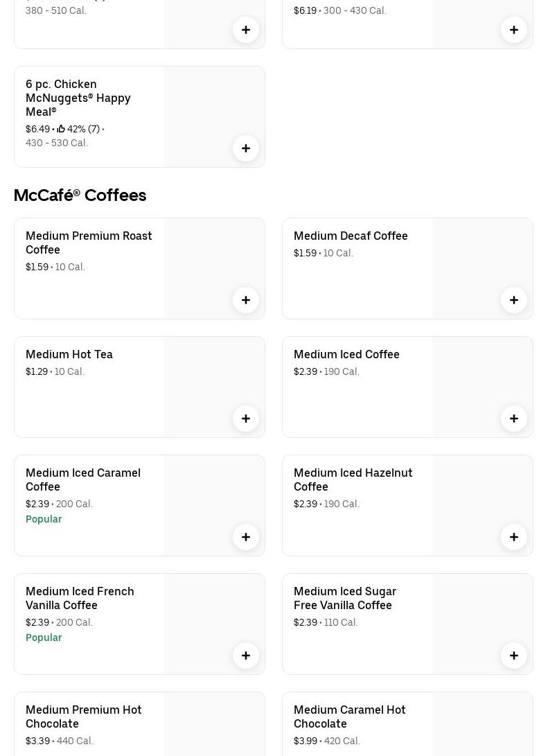The height and width of the screenshot is (756, 557).
Task: Add Medium Iced Coffee to order
Action: (513, 419)
